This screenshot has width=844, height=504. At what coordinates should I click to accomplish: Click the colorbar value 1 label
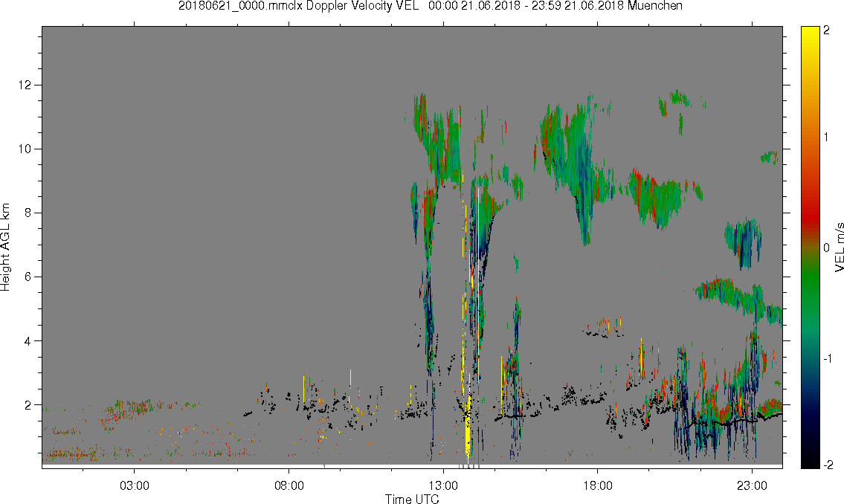[826, 138]
